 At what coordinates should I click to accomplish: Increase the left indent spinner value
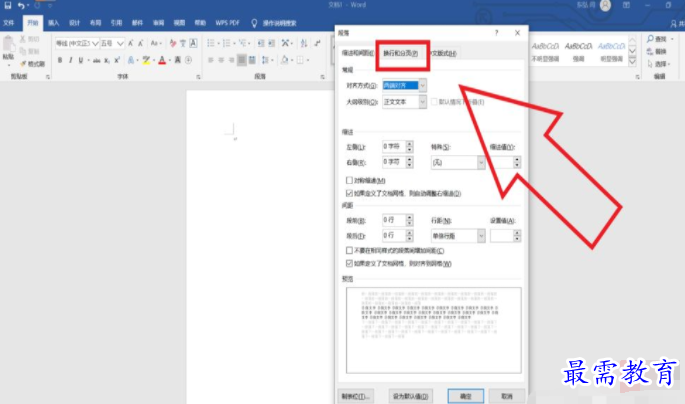(x=409, y=144)
